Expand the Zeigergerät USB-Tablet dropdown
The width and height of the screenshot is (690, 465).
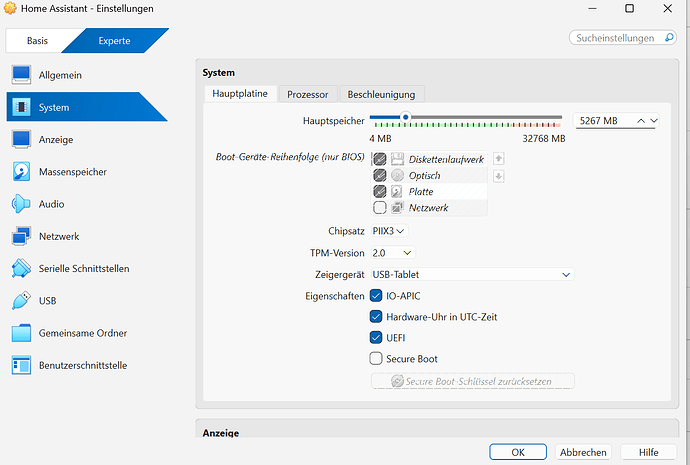point(473,275)
